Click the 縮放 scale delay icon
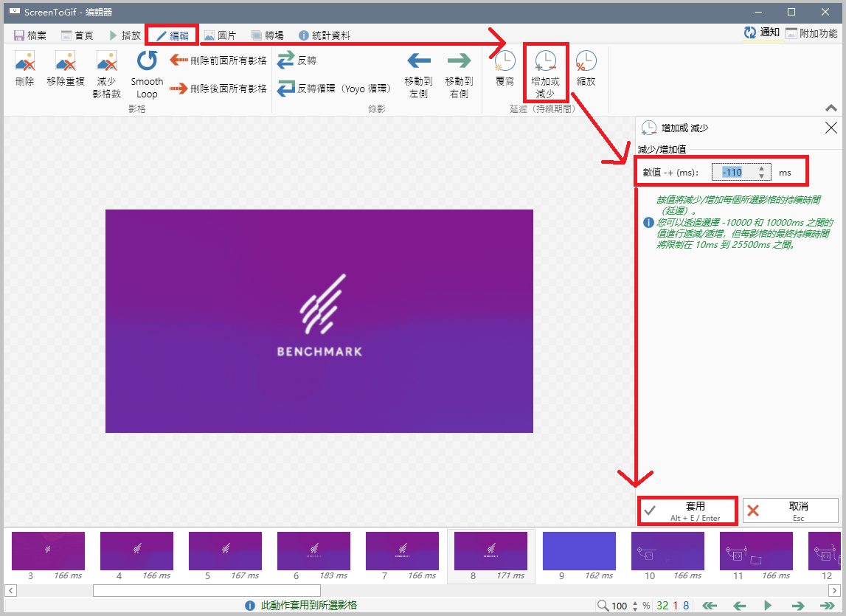Viewport: 846px width, 616px height. [586, 62]
